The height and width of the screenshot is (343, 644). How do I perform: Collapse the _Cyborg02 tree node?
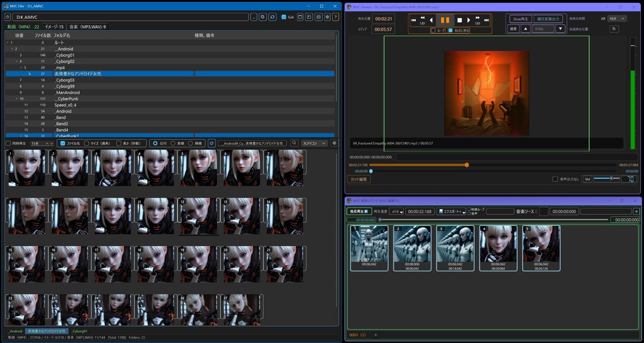[16, 61]
